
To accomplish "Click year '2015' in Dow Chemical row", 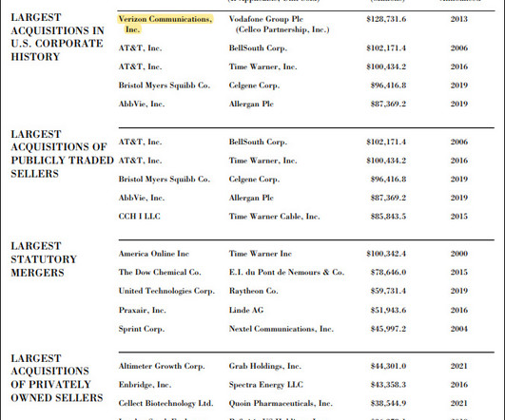I will click(459, 273).
